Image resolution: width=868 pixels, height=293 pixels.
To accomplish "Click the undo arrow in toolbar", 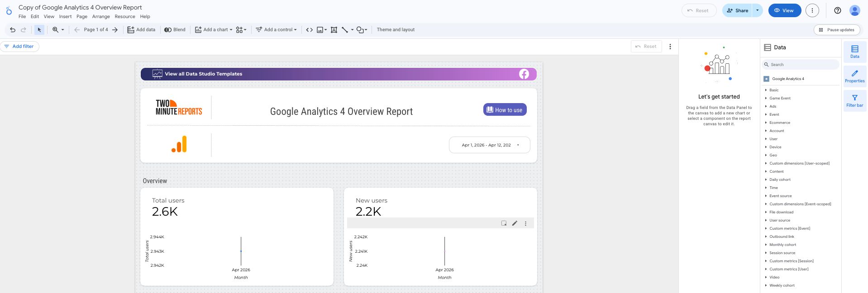I will [13, 30].
